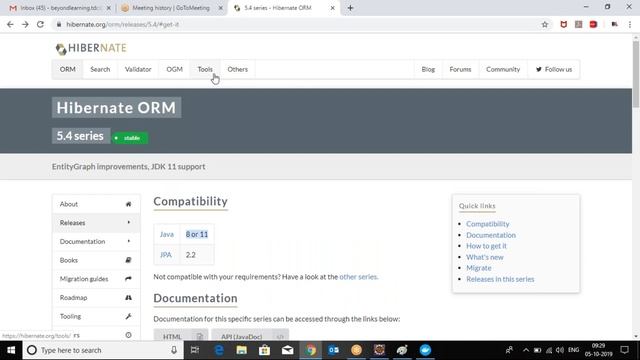This screenshot has width=640, height=360.
Task: Jump to Documentation in Quick links
Action: (491, 235)
